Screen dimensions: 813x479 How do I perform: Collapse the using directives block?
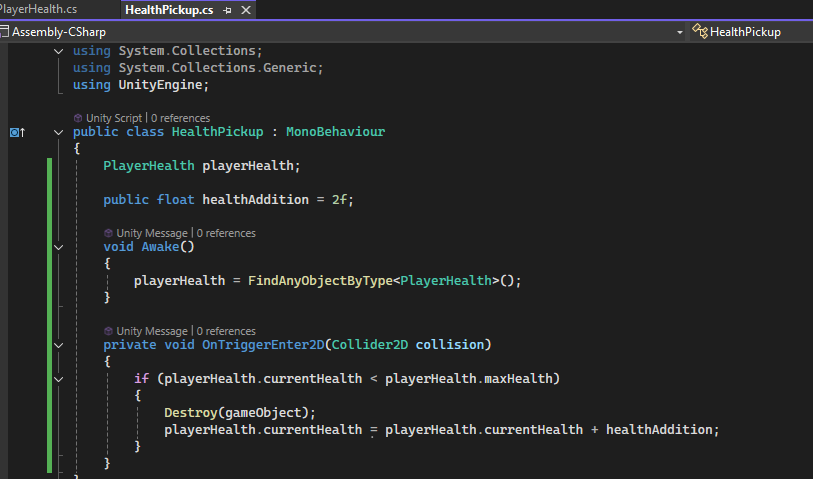(59, 51)
